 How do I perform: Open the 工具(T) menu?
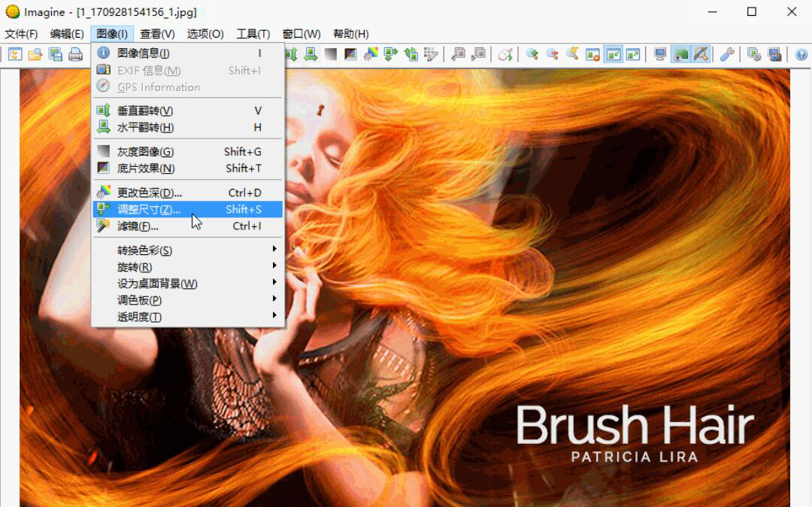pyautogui.click(x=253, y=34)
